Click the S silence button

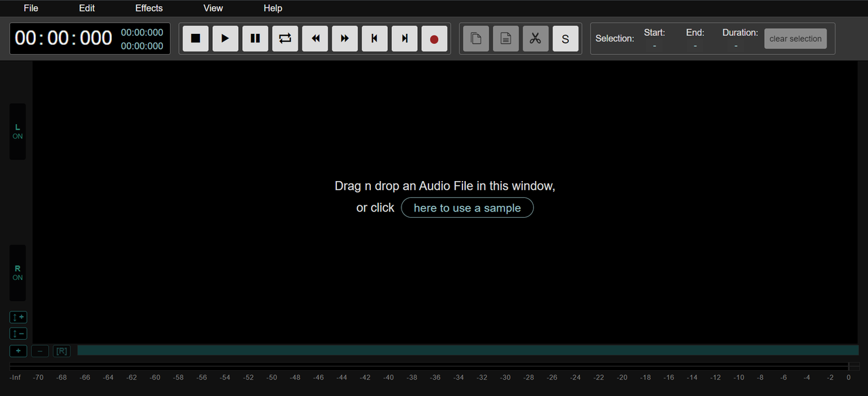click(566, 39)
